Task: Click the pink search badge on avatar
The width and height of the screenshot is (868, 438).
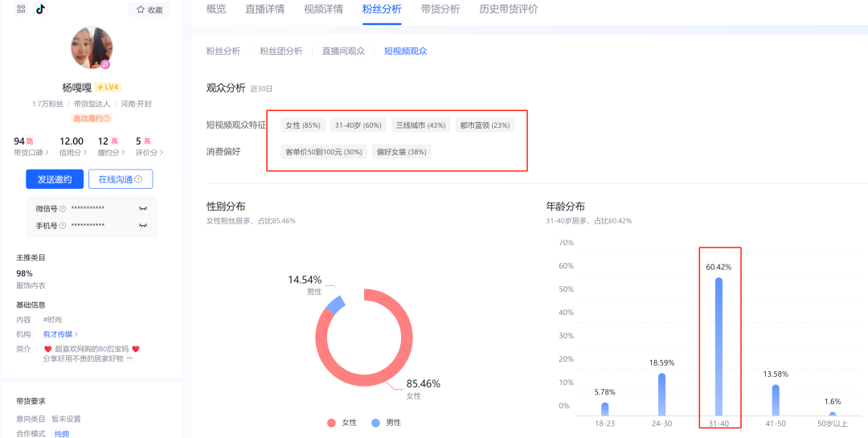Action: click(x=105, y=64)
